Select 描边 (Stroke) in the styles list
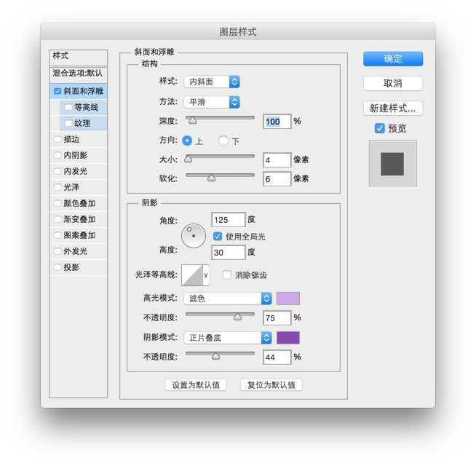This screenshot has width=476, height=466. point(71,138)
